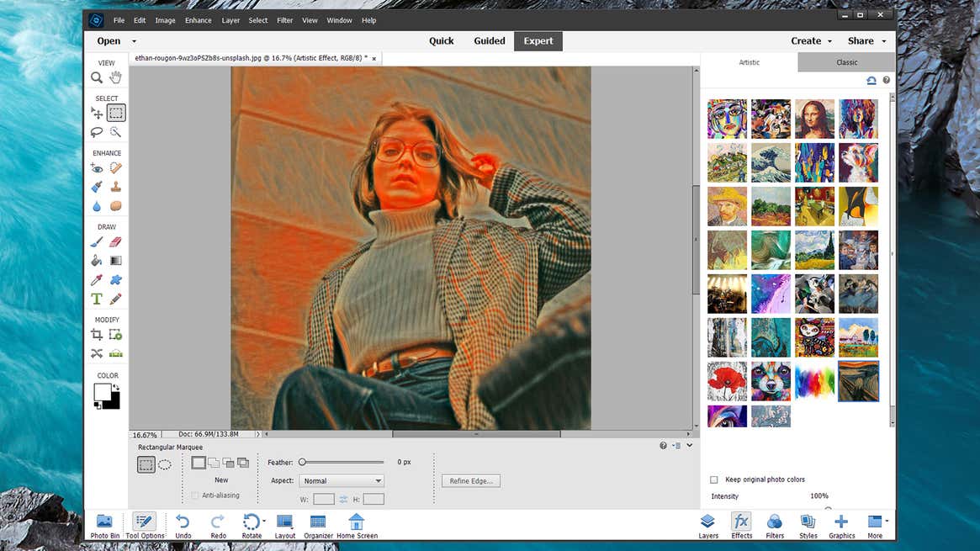
Task: Select New selection mode
Action: [199, 463]
